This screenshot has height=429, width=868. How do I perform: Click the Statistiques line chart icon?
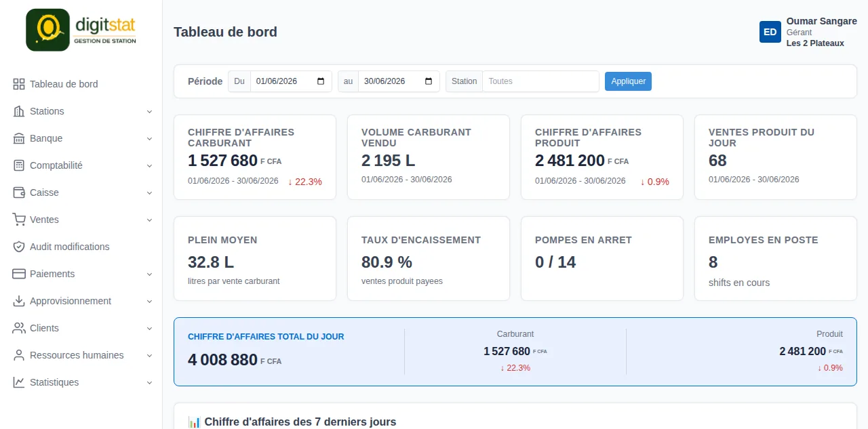click(x=19, y=382)
